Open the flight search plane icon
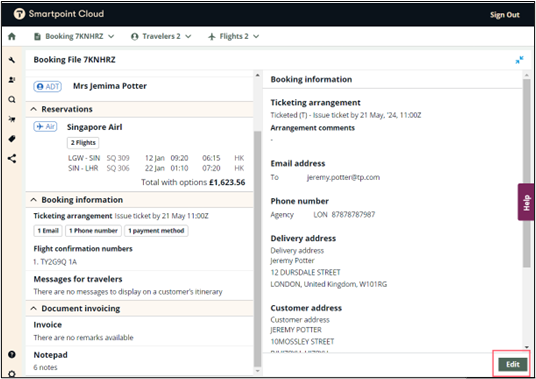 (12, 119)
